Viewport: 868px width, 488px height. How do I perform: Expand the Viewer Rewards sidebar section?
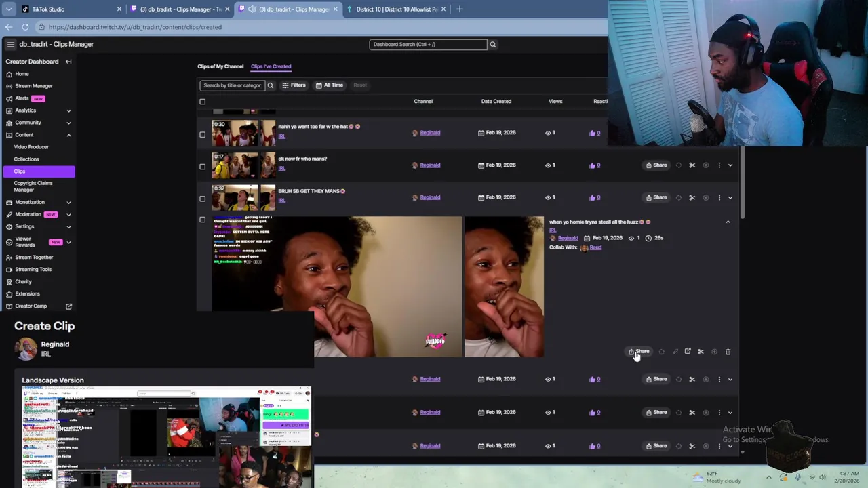click(68, 242)
